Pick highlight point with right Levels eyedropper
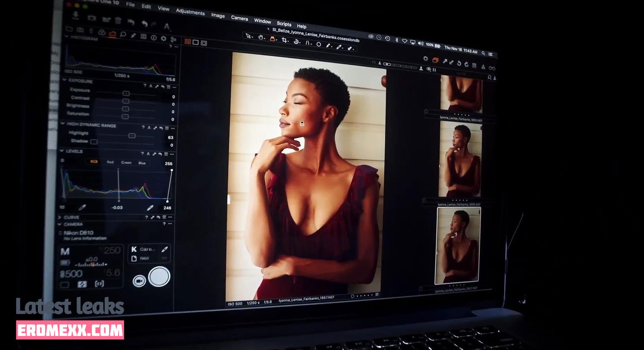 pos(150,207)
